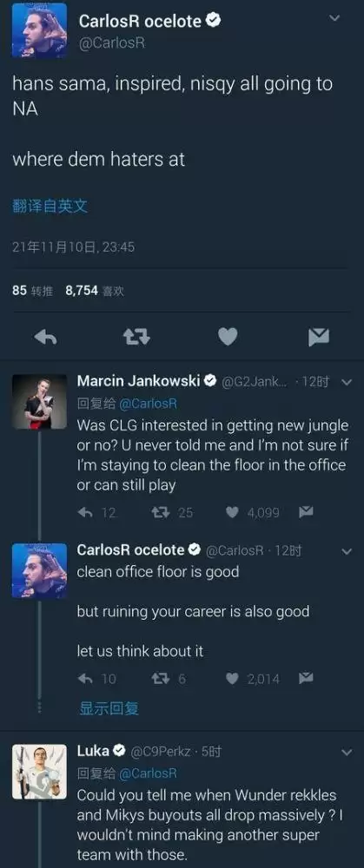
Task: Retweet Marcin Jankowski's CLG reply
Action: point(160,513)
